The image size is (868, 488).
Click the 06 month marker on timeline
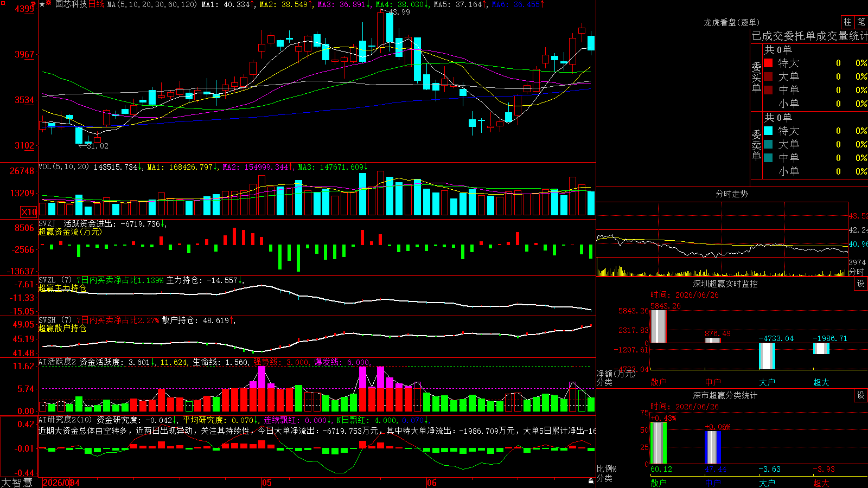(x=431, y=483)
